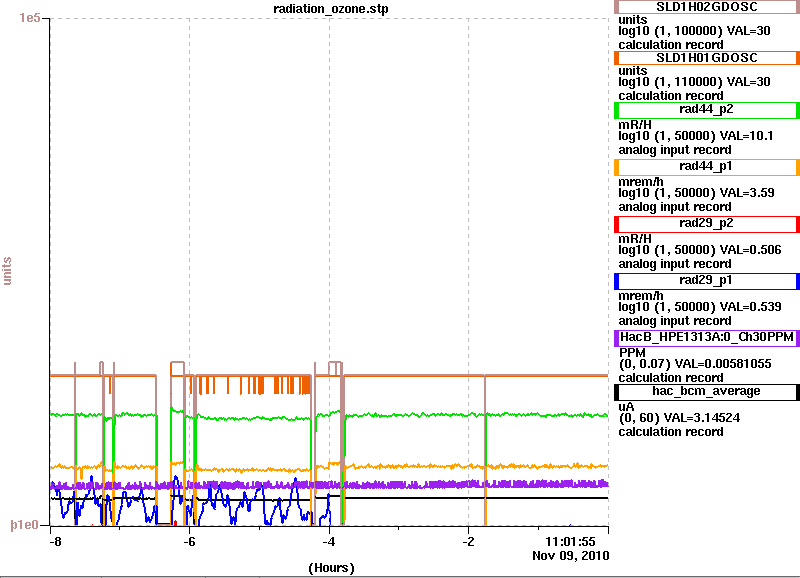Click the rad44_p2 green legend button

[x=707, y=110]
